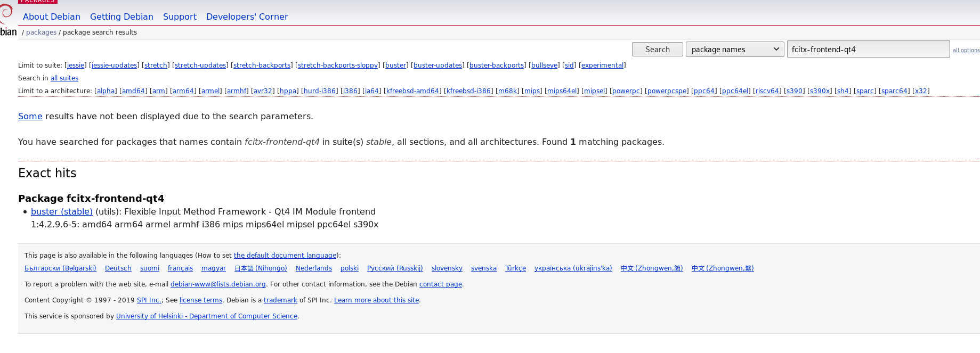Limit suite to stretch-backports
The height and width of the screenshot is (353, 980).
(x=262, y=65)
